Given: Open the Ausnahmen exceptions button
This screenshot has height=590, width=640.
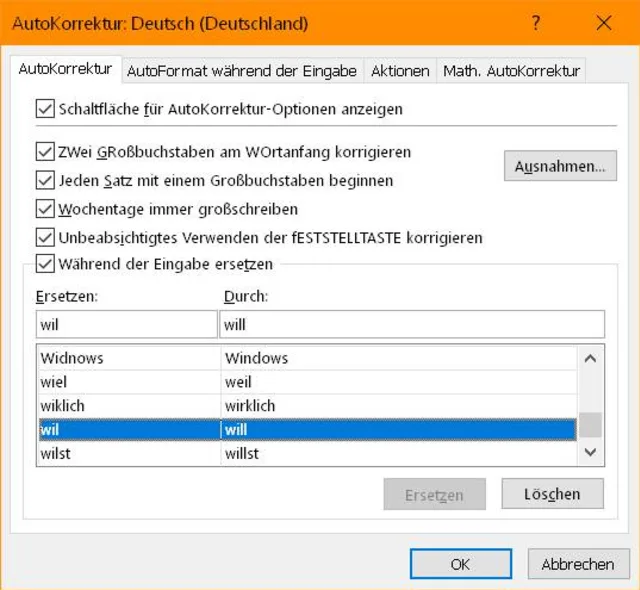Looking at the screenshot, I should coord(560,167).
